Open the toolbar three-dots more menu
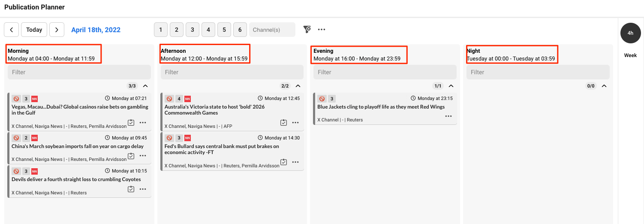Viewport: 644px width, 224px height. pyautogui.click(x=322, y=30)
